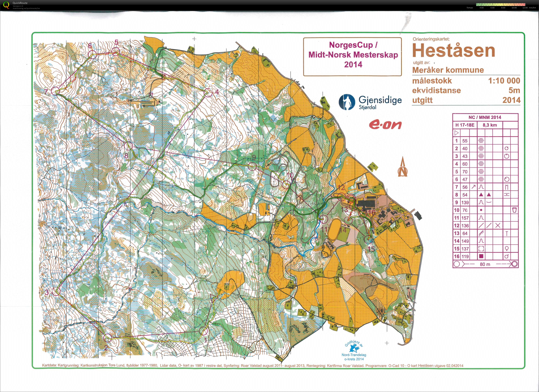Image resolution: width=539 pixels, height=392 pixels.
Task: Click the north arrow symbol
Action: [x=402, y=166]
